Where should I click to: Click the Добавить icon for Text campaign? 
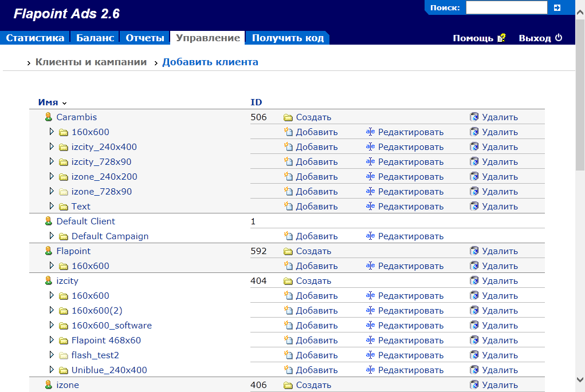pos(288,206)
